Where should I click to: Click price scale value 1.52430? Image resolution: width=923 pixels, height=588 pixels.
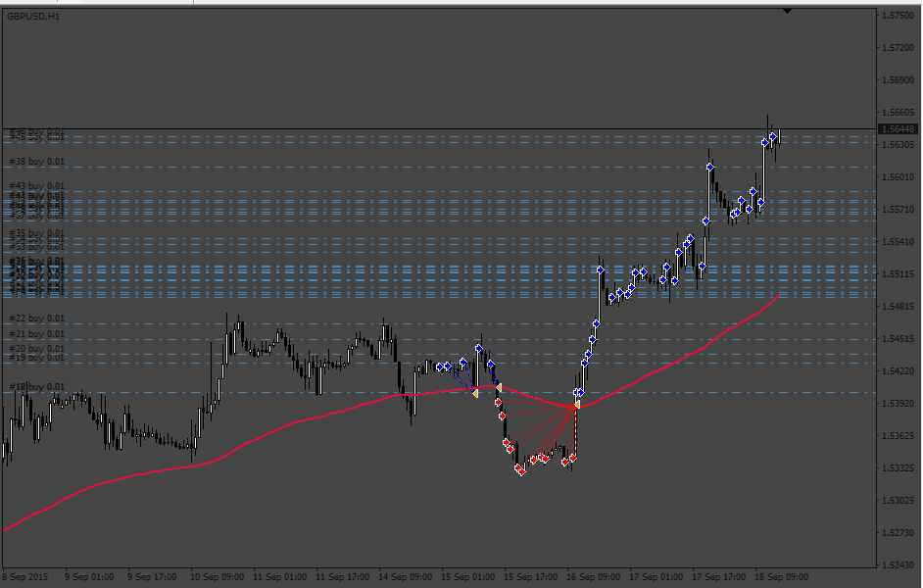898,565
